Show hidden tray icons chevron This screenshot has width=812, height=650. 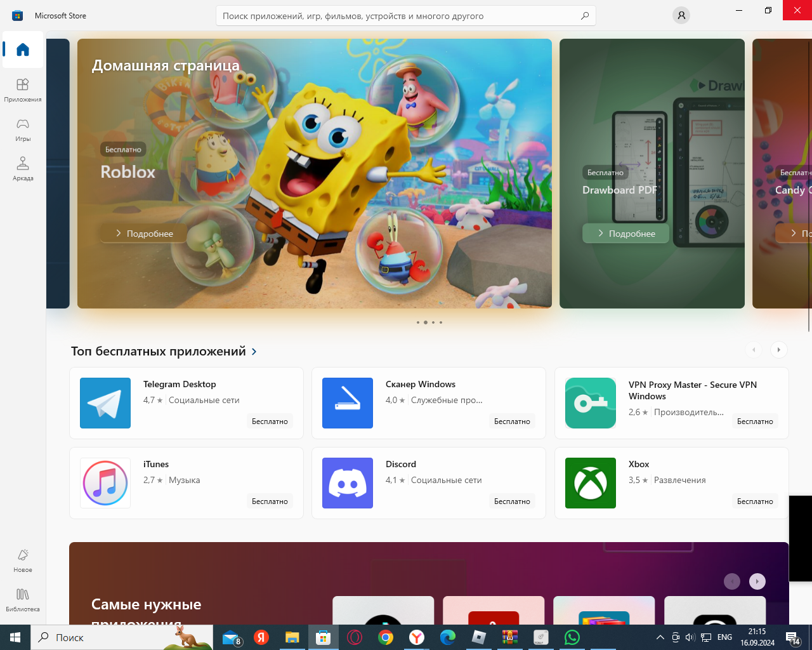[x=660, y=637]
